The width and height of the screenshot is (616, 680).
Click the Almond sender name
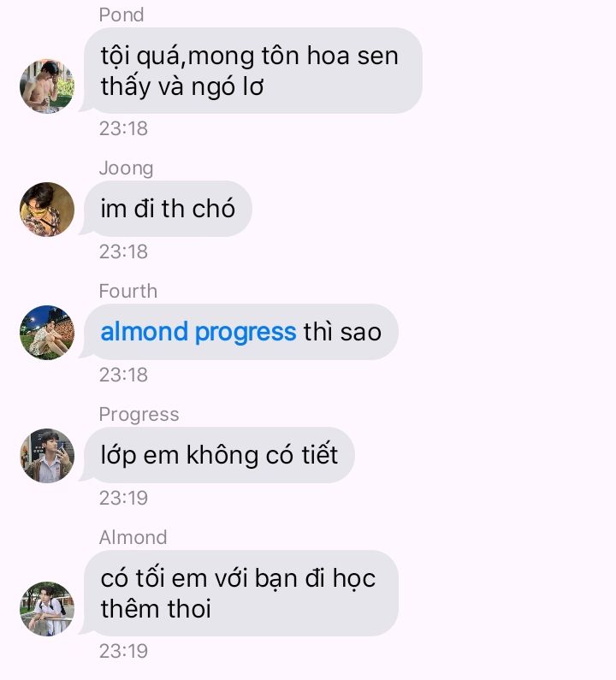(x=133, y=537)
